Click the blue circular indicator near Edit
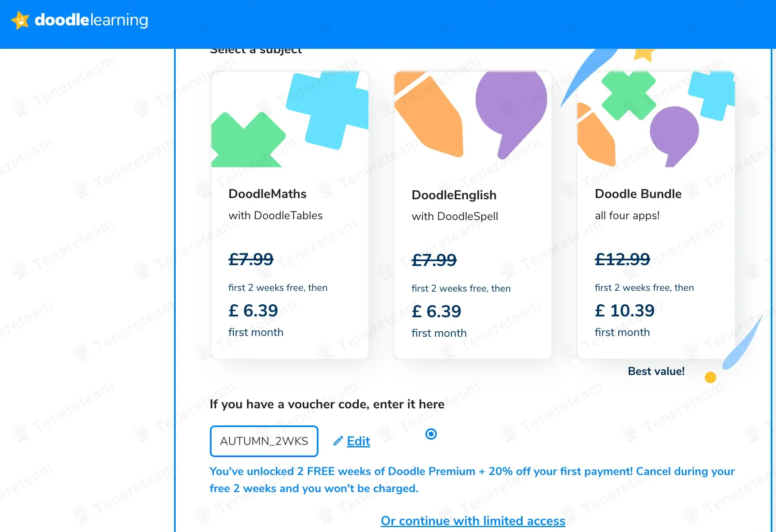Screen dimensions: 776x532 [431, 434]
